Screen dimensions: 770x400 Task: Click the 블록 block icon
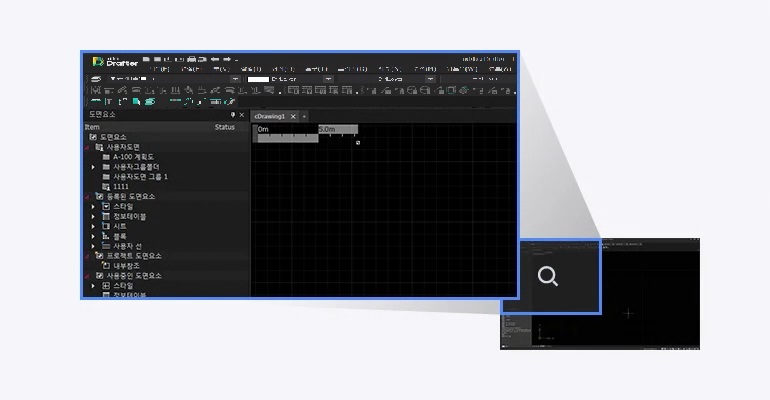[106, 236]
